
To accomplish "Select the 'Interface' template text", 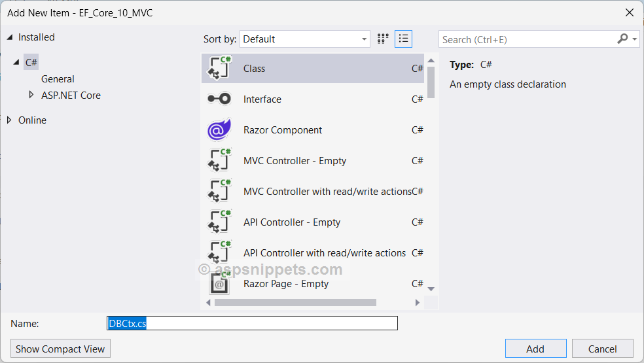I will click(x=262, y=99).
